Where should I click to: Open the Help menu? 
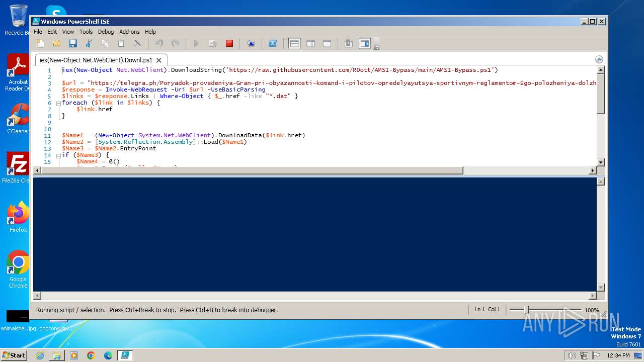tap(150, 32)
